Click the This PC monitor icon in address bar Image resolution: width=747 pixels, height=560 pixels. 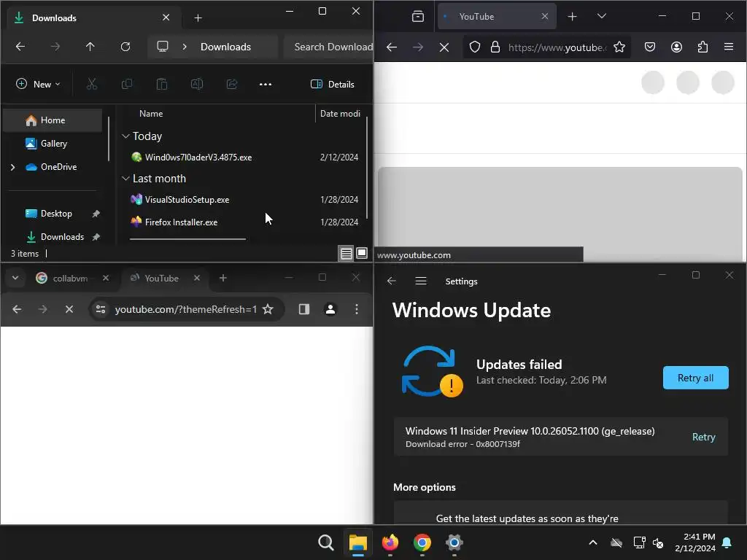pyautogui.click(x=163, y=47)
